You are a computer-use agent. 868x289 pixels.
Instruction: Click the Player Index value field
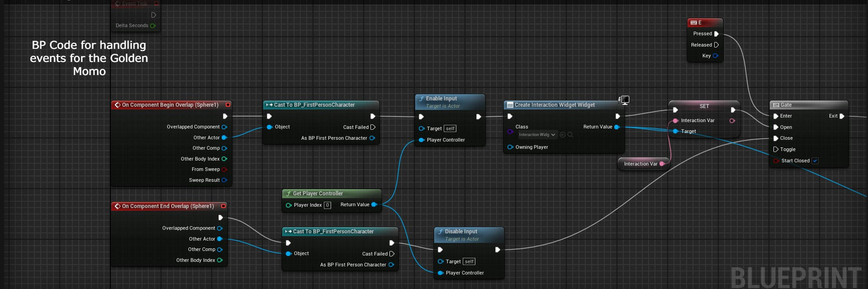327,205
